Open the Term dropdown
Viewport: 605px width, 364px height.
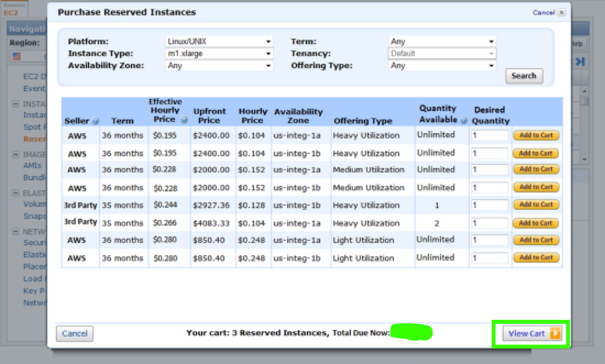[x=442, y=41]
